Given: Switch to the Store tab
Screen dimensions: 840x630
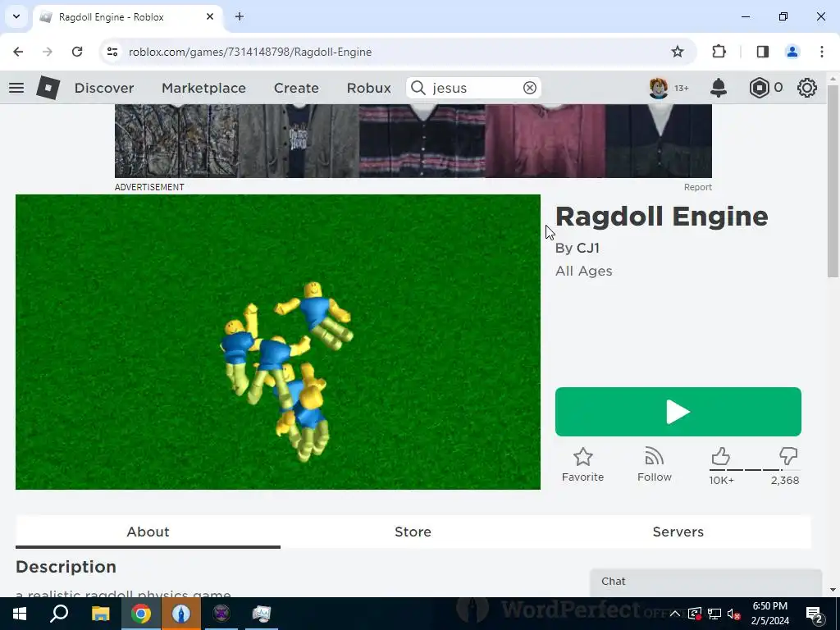Looking at the screenshot, I should [x=413, y=532].
